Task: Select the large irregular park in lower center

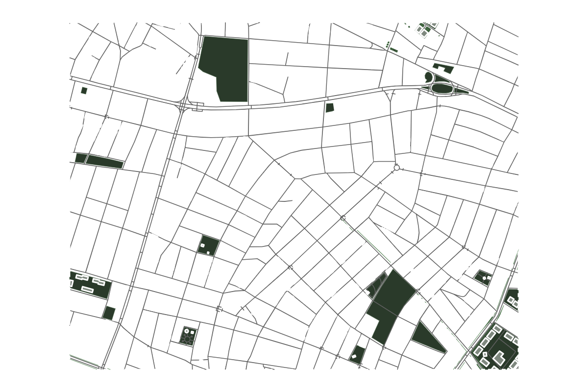Action: (x=391, y=305)
